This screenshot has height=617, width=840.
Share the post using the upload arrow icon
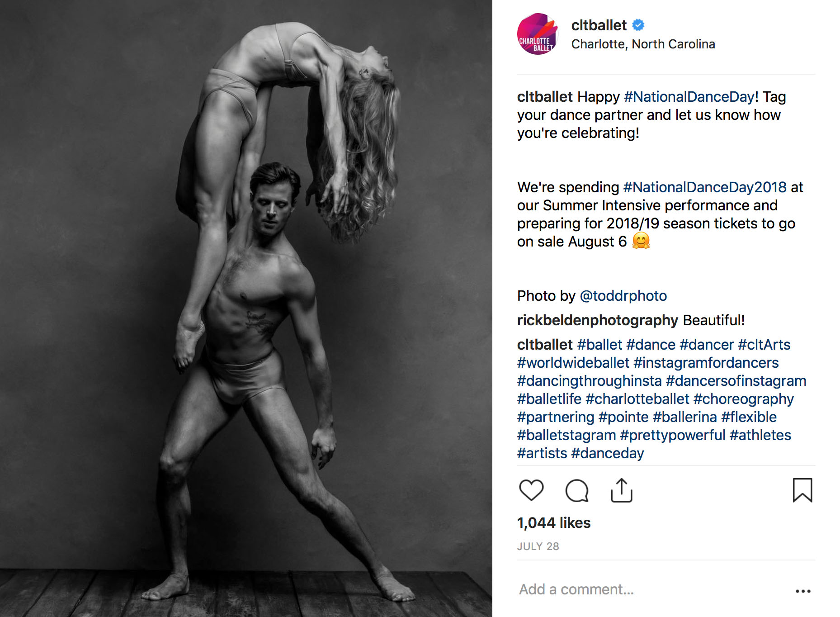622,490
